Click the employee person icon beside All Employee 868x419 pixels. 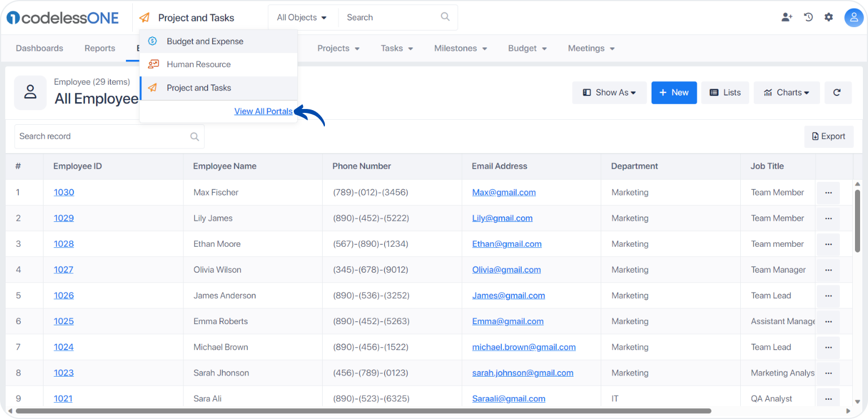point(31,93)
